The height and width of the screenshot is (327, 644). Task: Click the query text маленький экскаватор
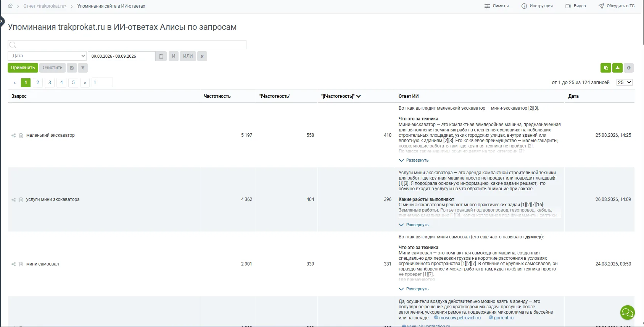[x=50, y=135]
